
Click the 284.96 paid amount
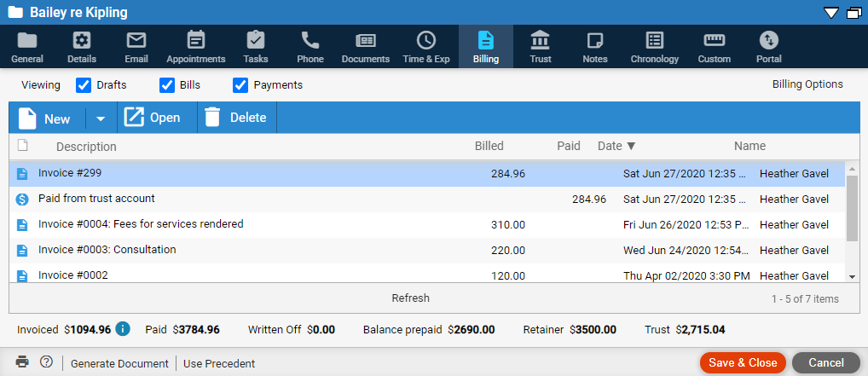(x=589, y=200)
